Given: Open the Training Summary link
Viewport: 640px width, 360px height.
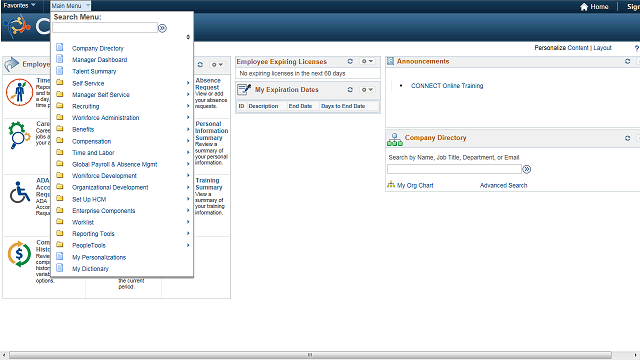Looking at the screenshot, I should pyautogui.click(x=209, y=184).
